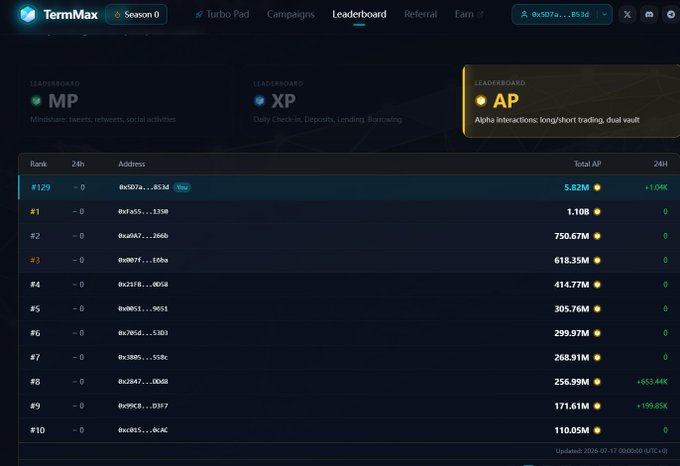Click rank #9 address 0x99C8...D3F7
This screenshot has height=466, width=680.
tap(143, 406)
